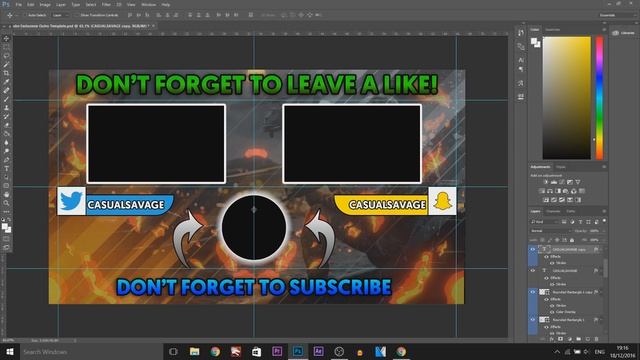Switch to the Paths tab
640x360 pixels.
pos(571,211)
